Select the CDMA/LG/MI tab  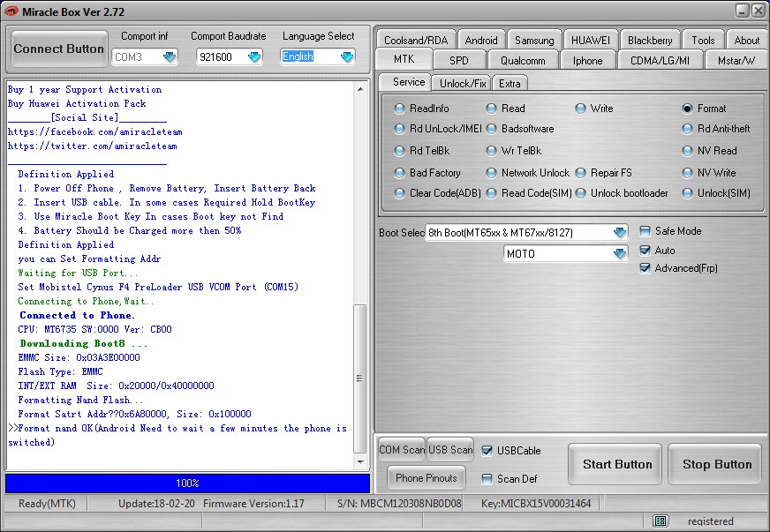660,60
